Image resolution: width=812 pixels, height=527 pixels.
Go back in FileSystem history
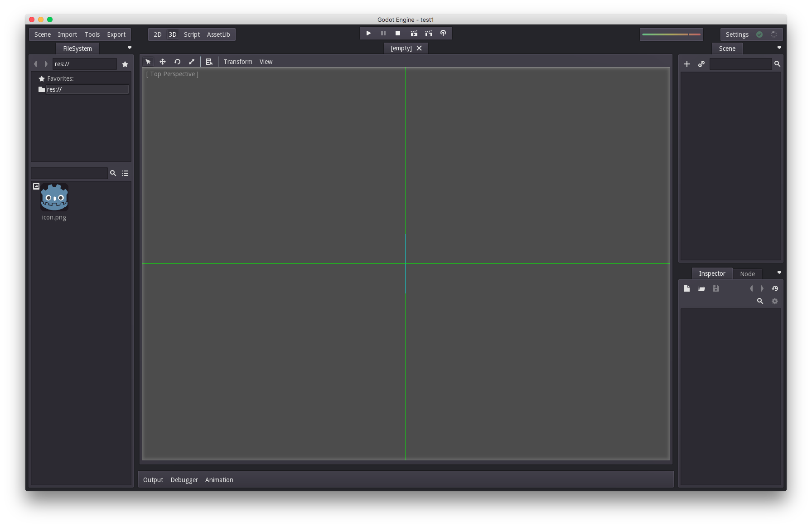coord(35,64)
